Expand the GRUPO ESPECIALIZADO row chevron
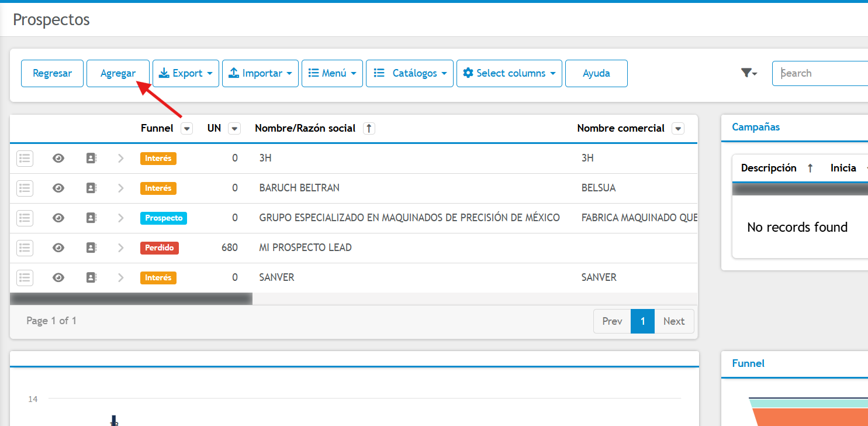868x426 pixels. pyautogui.click(x=121, y=218)
